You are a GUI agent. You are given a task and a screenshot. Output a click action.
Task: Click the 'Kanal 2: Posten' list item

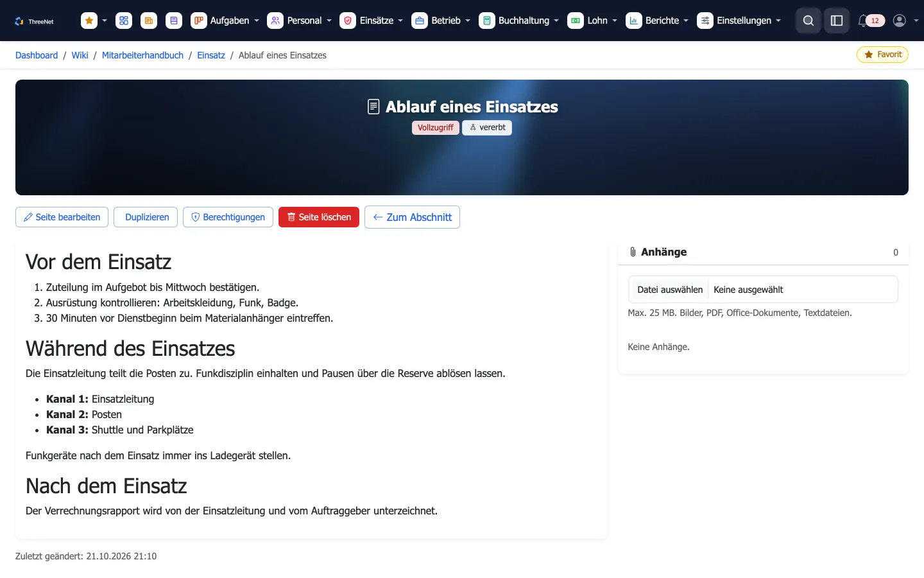pyautogui.click(x=84, y=414)
